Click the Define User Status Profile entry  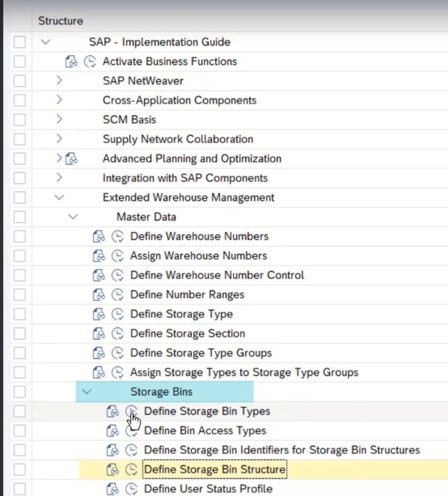(208, 489)
